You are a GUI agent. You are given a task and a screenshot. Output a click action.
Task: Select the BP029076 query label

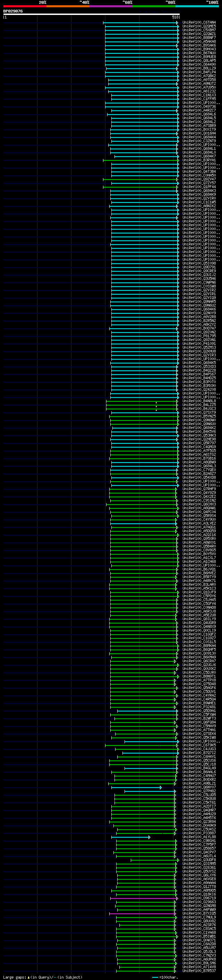13,11
